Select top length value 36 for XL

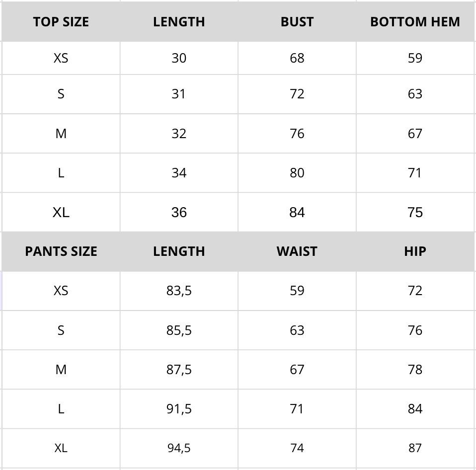click(x=179, y=213)
